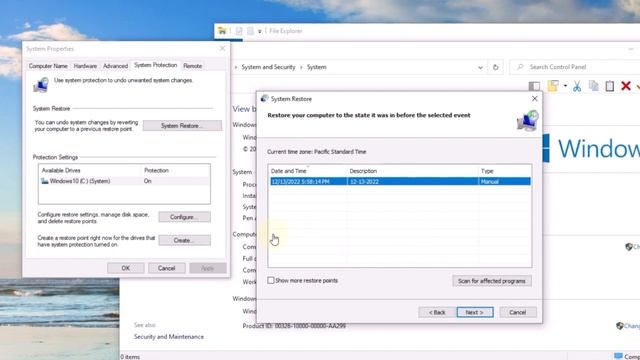Image resolution: width=640 pixels, height=360 pixels.
Task: Switch to Remote tab
Action: (192, 66)
